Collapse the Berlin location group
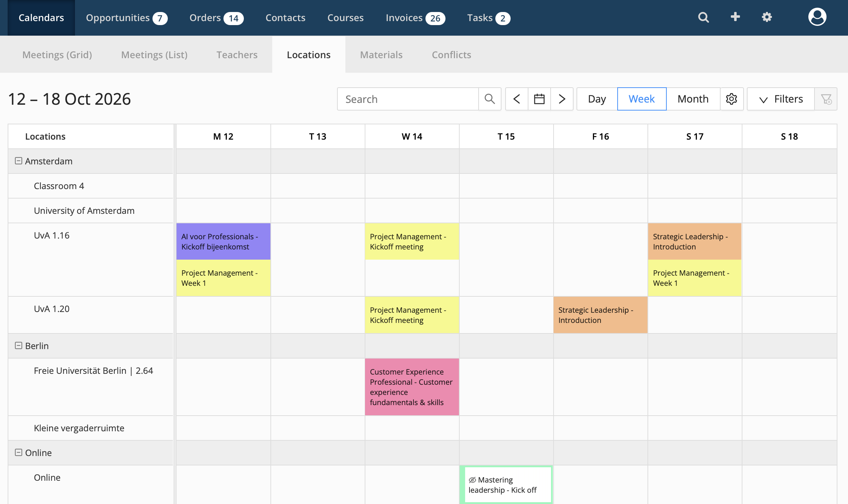 pos(19,345)
